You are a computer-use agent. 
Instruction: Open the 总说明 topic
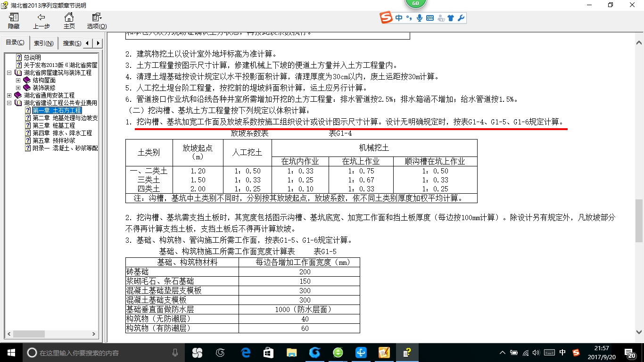[33, 58]
